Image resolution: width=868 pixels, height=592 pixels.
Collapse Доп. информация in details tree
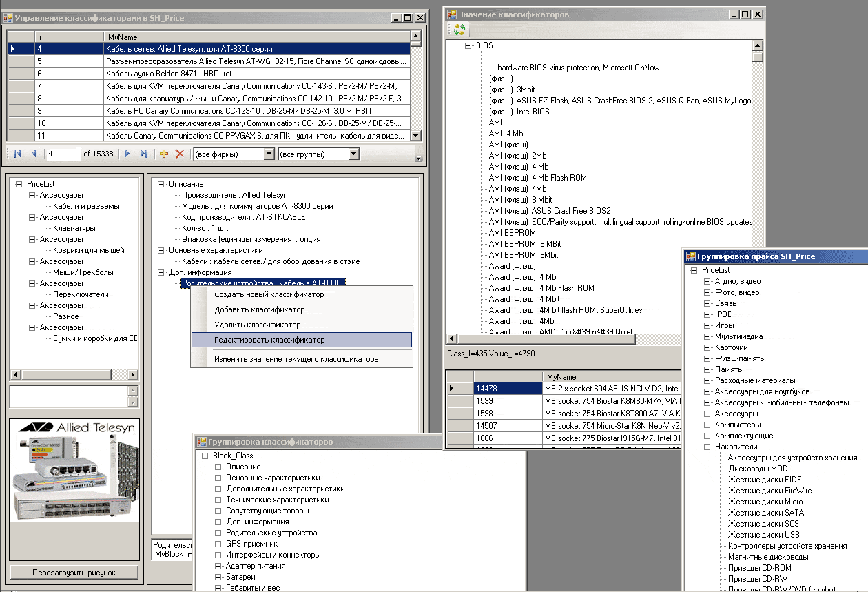click(x=161, y=272)
